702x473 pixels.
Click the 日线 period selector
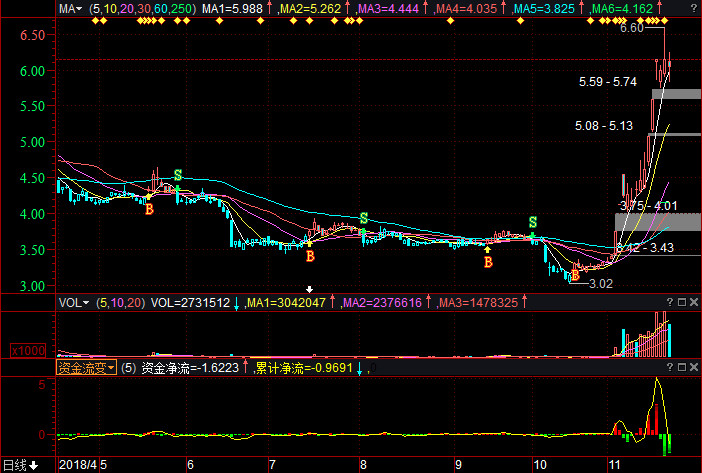[x=20, y=465]
